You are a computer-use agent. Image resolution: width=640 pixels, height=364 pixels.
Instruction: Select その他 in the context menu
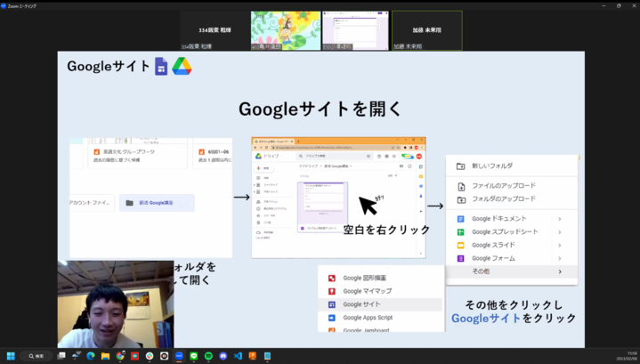512,271
